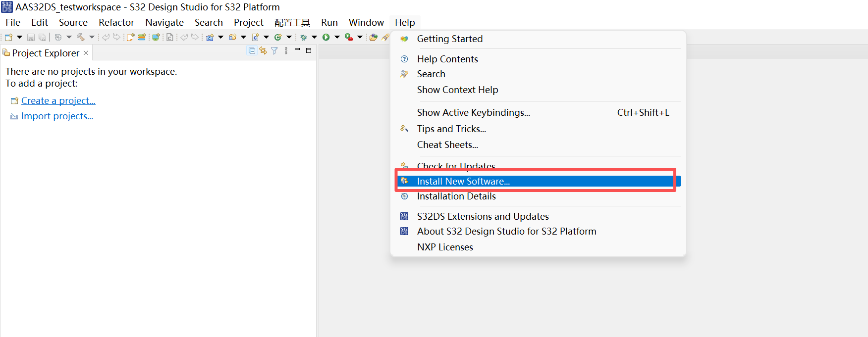The height and width of the screenshot is (337, 868).
Task: Open the Refactor menu
Action: [116, 22]
